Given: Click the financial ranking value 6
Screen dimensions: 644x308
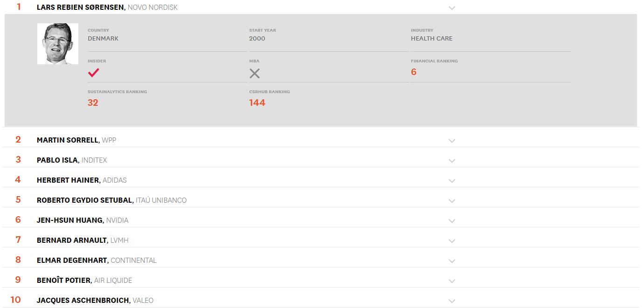Looking at the screenshot, I should tap(414, 72).
